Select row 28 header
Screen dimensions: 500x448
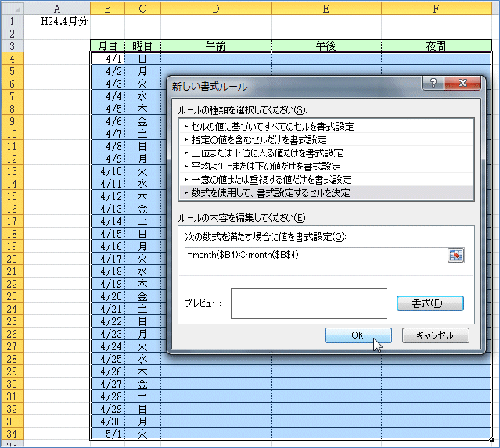pos(12,359)
